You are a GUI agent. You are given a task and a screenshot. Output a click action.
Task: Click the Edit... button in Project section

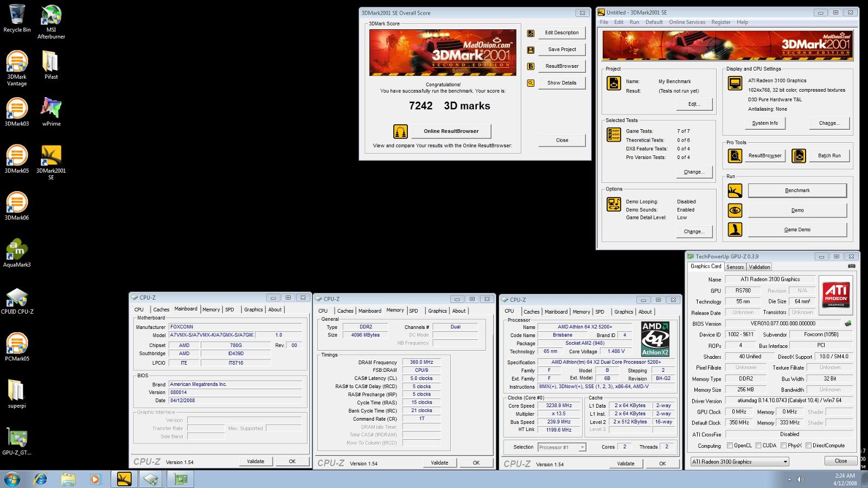click(x=694, y=104)
